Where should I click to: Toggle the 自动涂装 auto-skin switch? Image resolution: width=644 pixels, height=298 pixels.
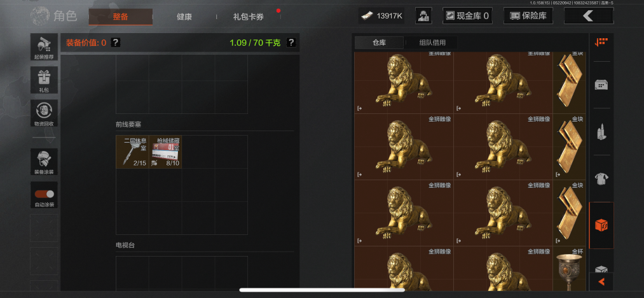click(44, 195)
